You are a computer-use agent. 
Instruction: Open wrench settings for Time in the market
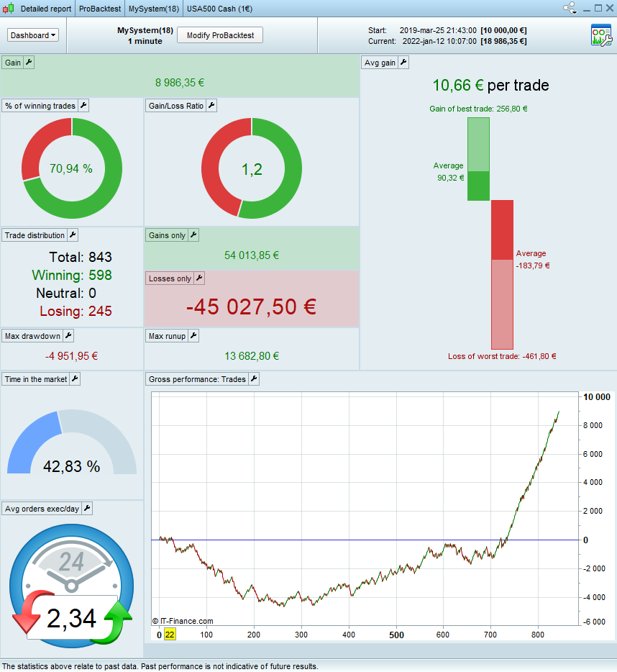(x=75, y=379)
